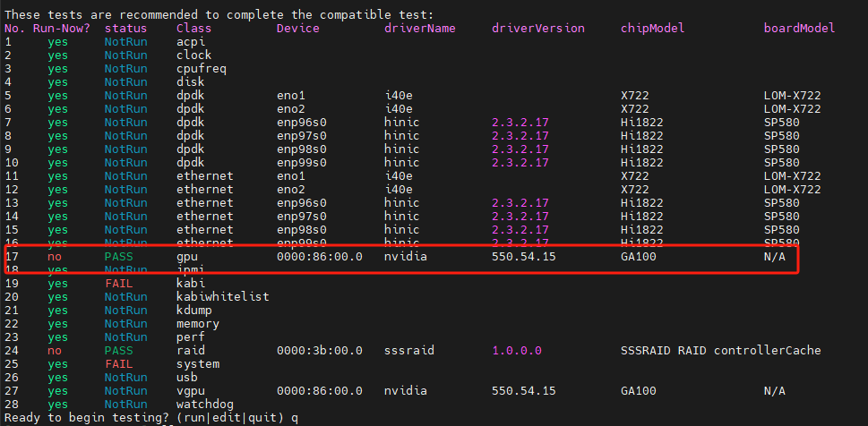Select the sssraid driver name
868x426 pixels.
408,350
